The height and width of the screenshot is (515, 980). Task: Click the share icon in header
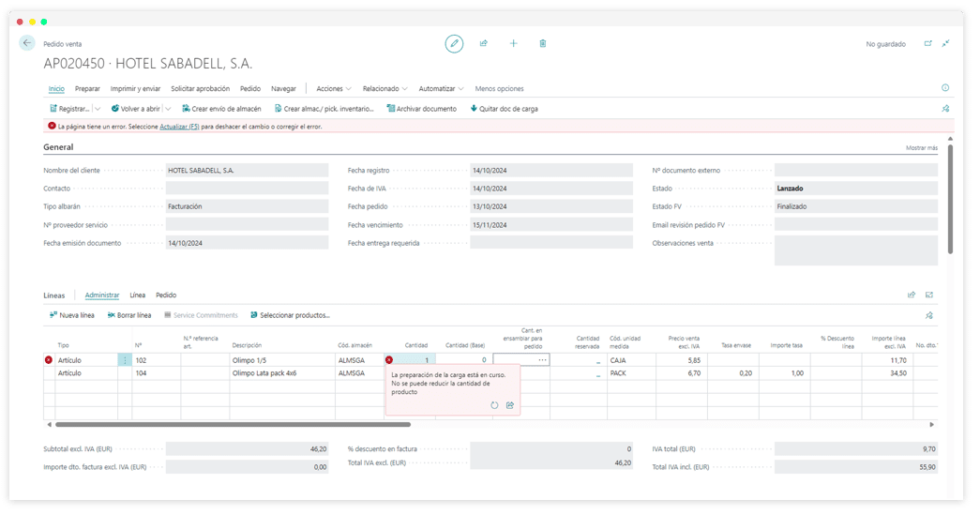coord(484,43)
